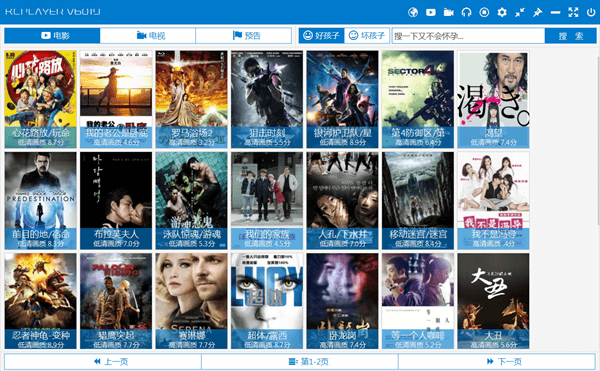Go to 上一页 previous page
Viewport: 600px width, 371px height.
103,361
